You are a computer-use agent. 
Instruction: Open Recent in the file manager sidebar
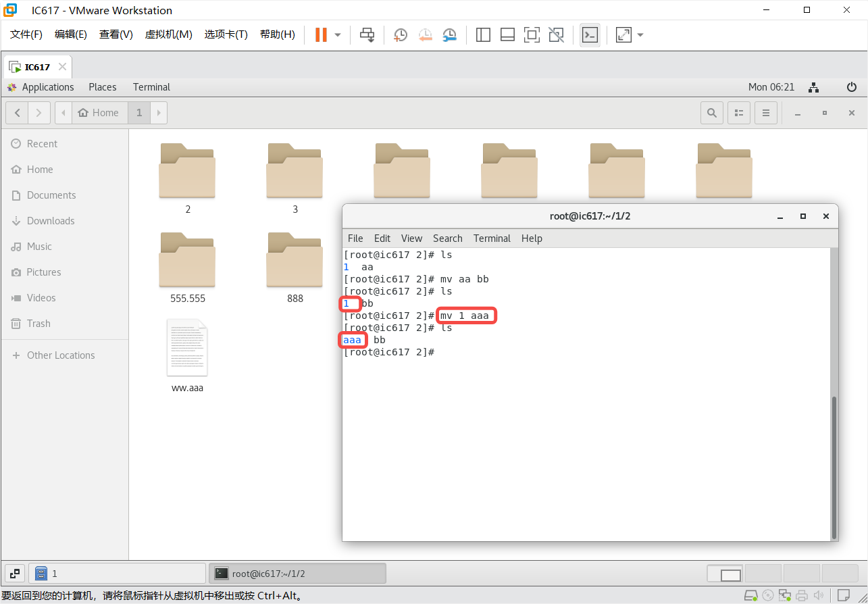(64, 144)
